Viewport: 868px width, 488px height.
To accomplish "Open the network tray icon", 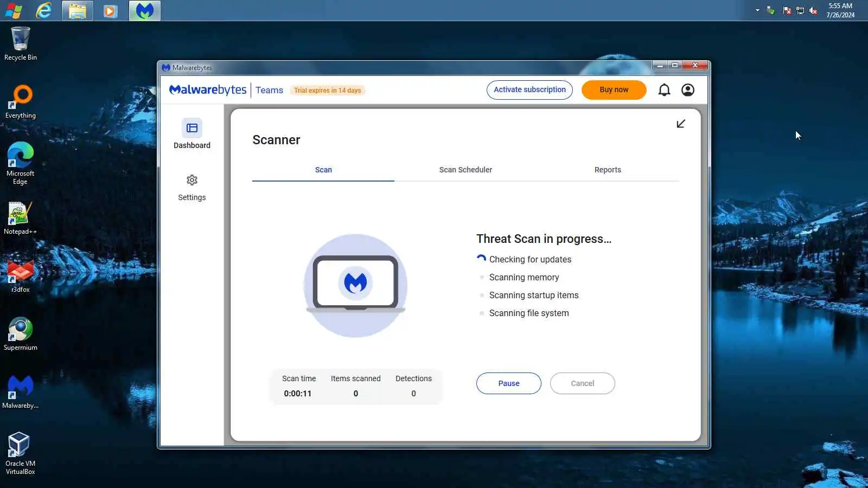I will 800,10.
